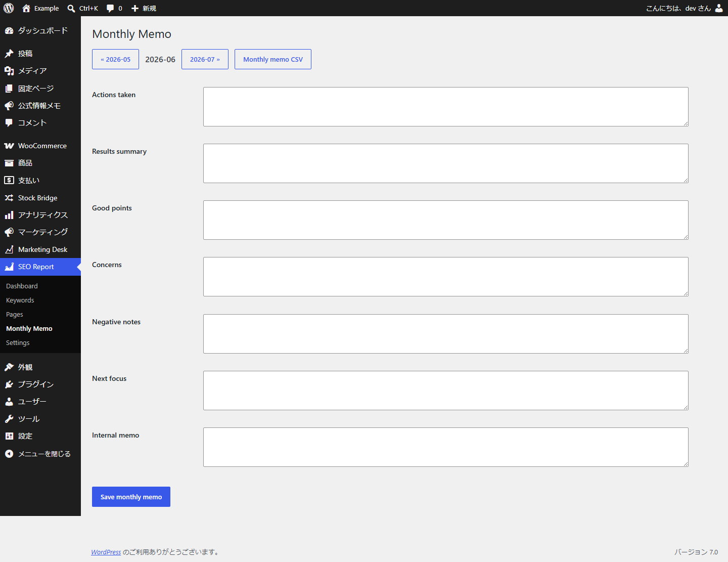
Task: Go to next month 2026-07
Action: tap(205, 59)
